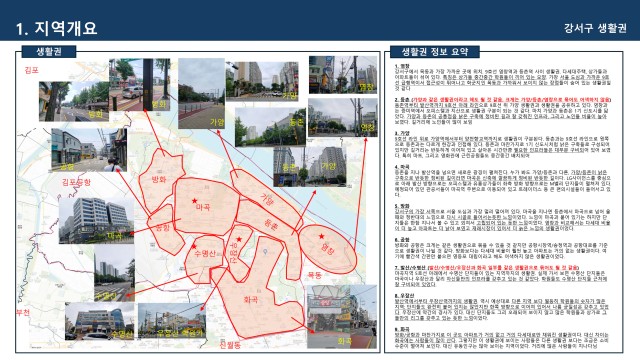Open the 방화 photo with the white car
Viewport: 640px width, 360px height.
[x=140, y=85]
